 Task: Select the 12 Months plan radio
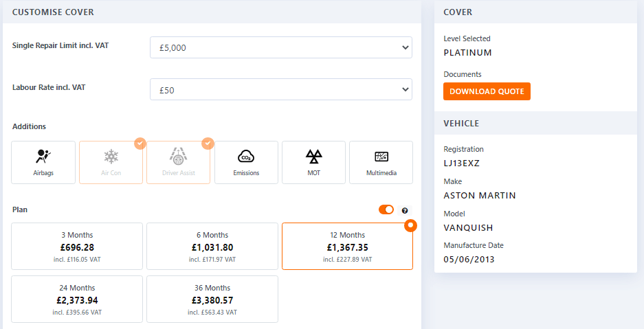point(410,225)
